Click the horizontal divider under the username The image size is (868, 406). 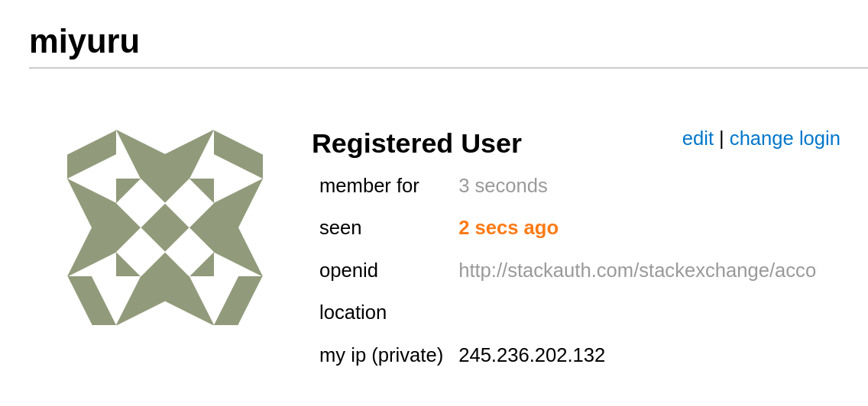click(448, 68)
